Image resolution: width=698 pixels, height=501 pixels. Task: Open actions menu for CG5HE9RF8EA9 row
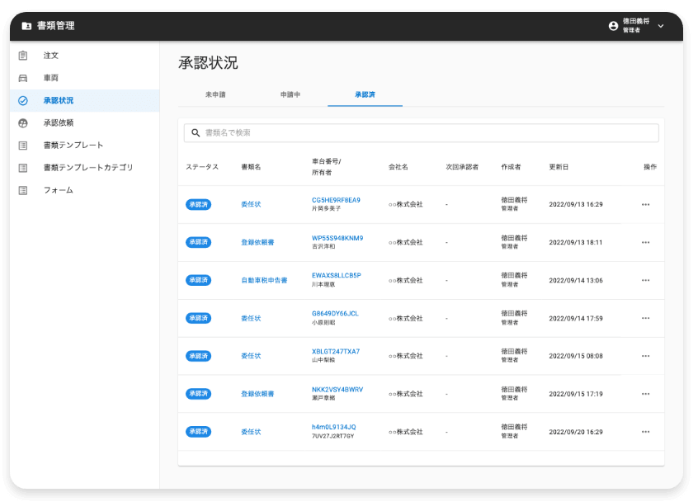click(x=645, y=204)
